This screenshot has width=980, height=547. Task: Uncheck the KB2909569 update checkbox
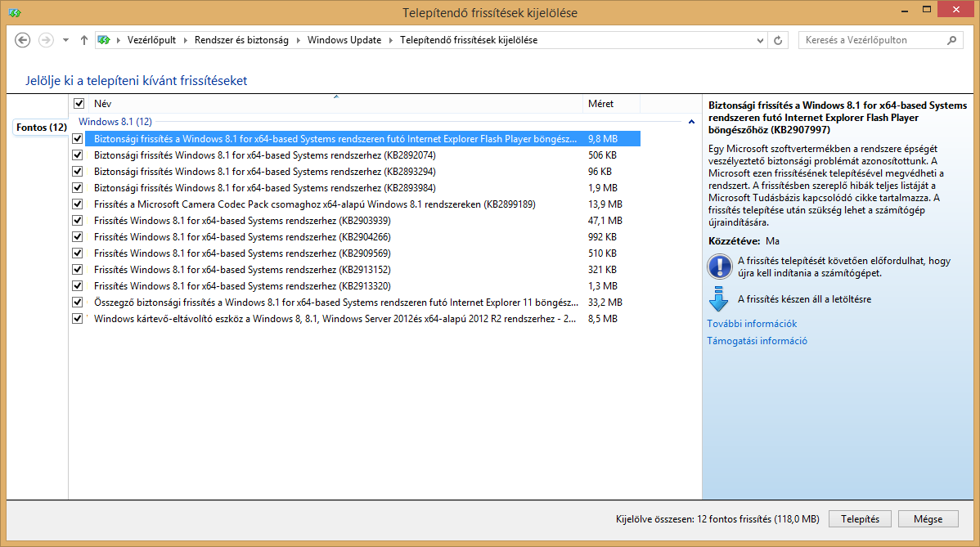(78, 253)
